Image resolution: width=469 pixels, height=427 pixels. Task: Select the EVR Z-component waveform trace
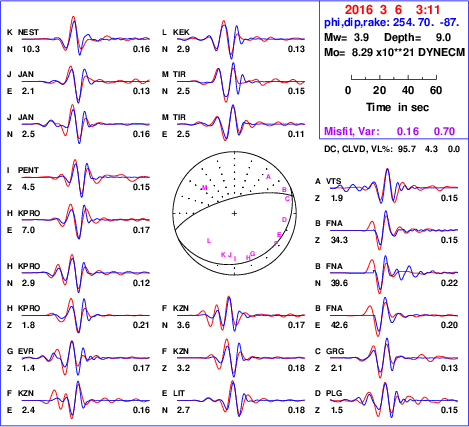(86, 358)
